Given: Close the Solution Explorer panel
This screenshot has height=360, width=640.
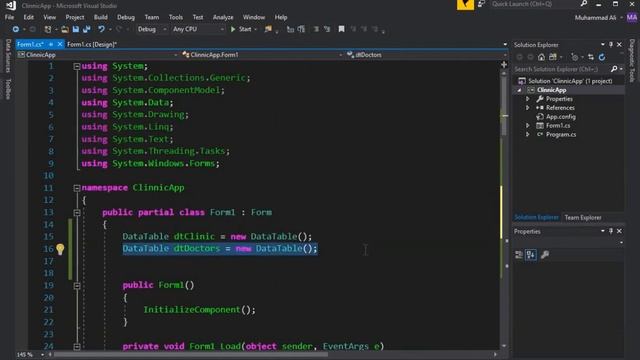Looking at the screenshot, I should pyautogui.click(x=619, y=44).
